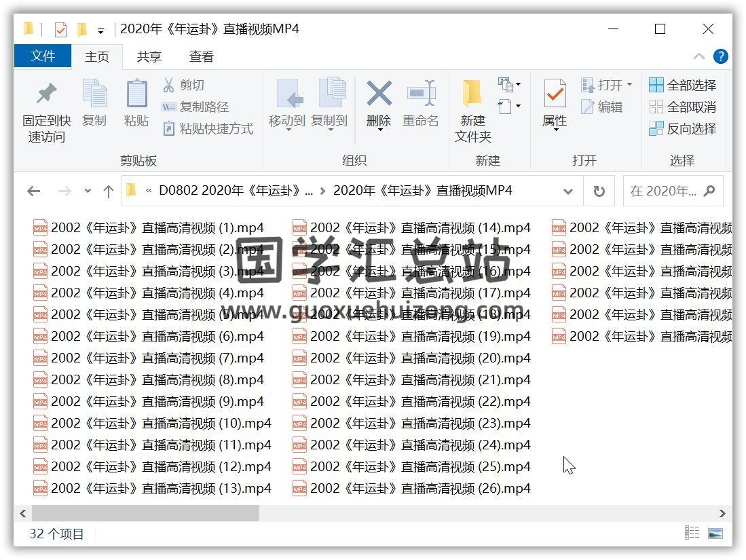Image resolution: width=746 pixels, height=560 pixels.
Task: Click Invert Selection (反向选择)
Action: (x=683, y=128)
